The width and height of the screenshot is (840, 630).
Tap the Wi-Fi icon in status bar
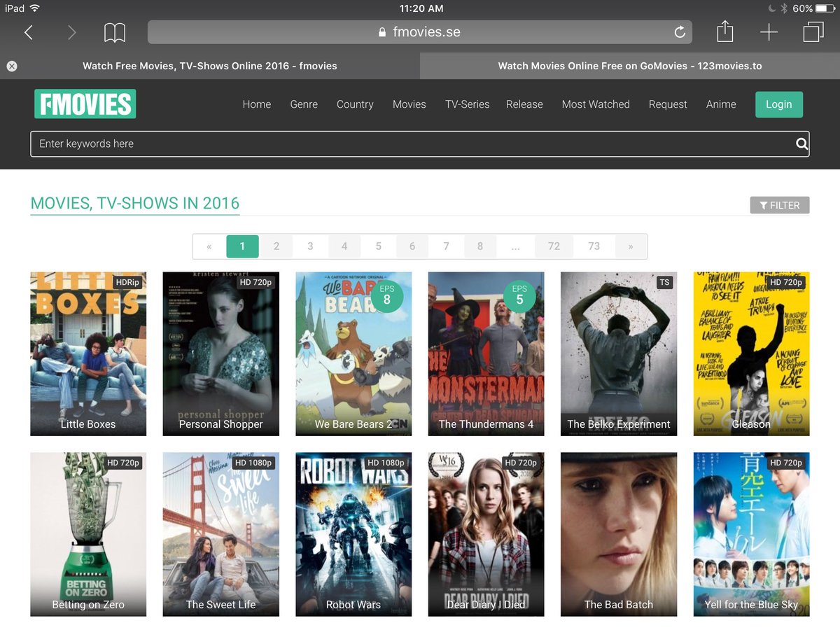pyautogui.click(x=36, y=8)
